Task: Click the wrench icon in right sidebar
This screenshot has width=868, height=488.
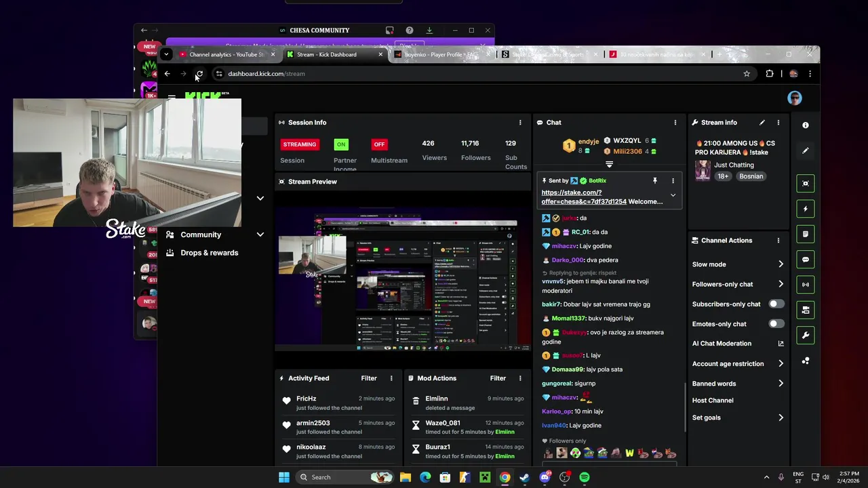Action: pos(806,335)
